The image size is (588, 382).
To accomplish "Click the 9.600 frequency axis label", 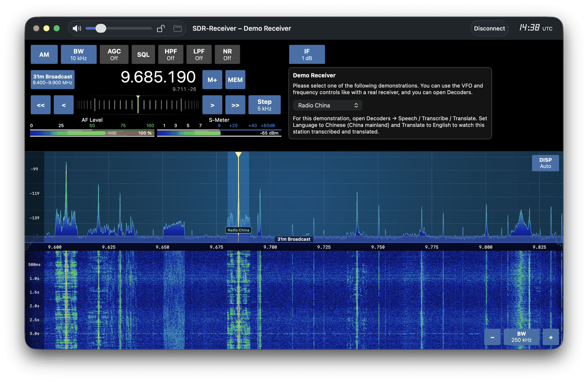I will 55,247.
